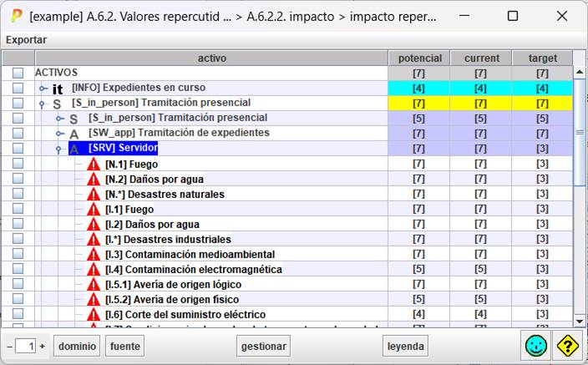
Task: Click the vertical scrollbar thumb
Action: 579,133
